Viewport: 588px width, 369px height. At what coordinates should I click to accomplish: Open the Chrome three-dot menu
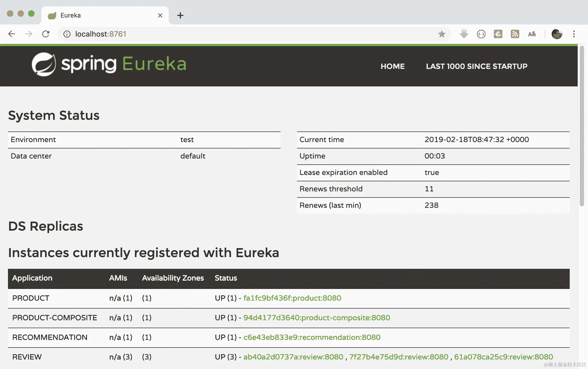click(574, 34)
